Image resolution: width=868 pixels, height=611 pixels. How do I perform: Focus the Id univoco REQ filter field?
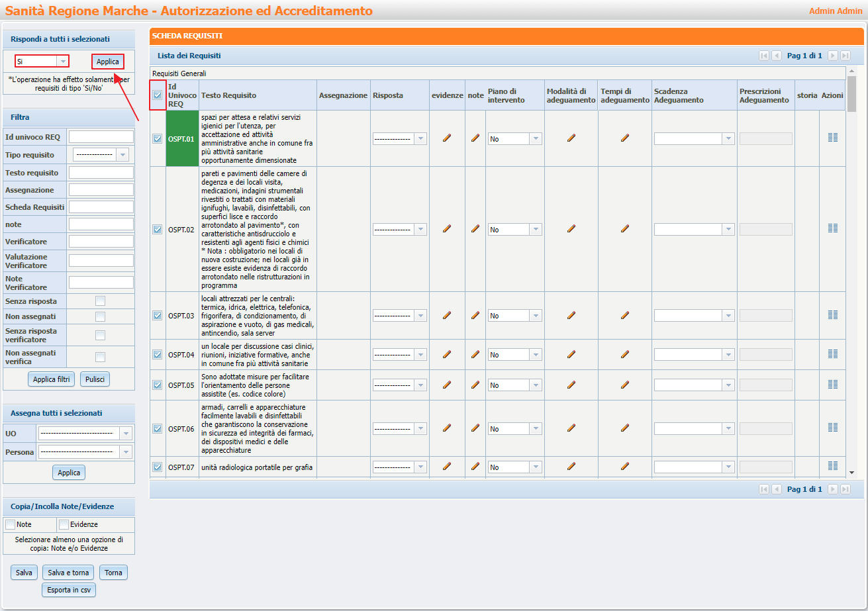click(x=101, y=137)
